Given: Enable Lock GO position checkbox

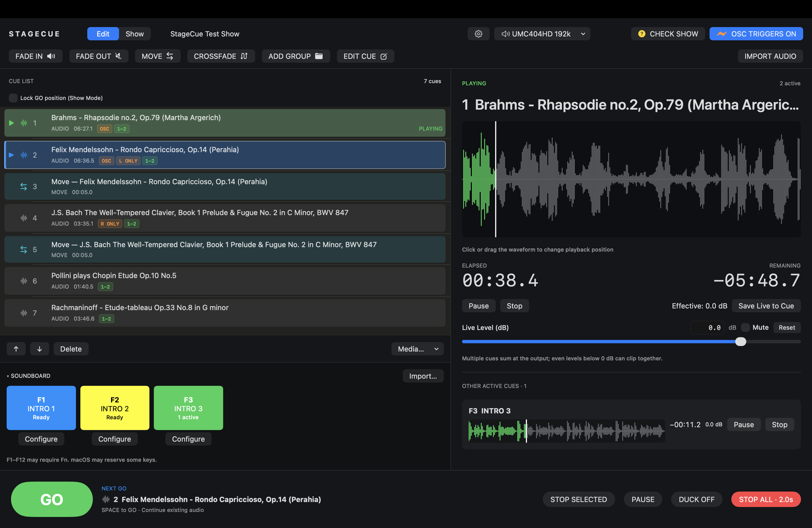Looking at the screenshot, I should [13, 98].
